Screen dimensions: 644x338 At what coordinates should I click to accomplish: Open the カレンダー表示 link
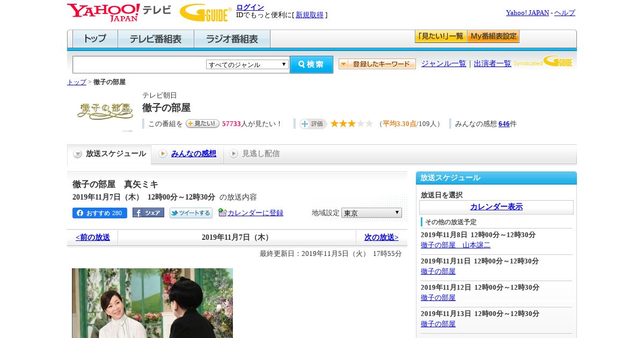point(496,207)
